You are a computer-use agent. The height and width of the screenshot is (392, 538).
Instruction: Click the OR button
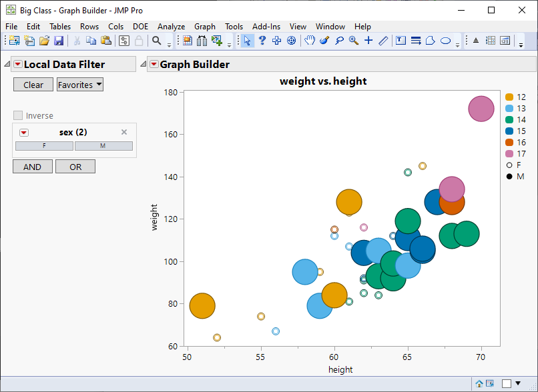75,167
